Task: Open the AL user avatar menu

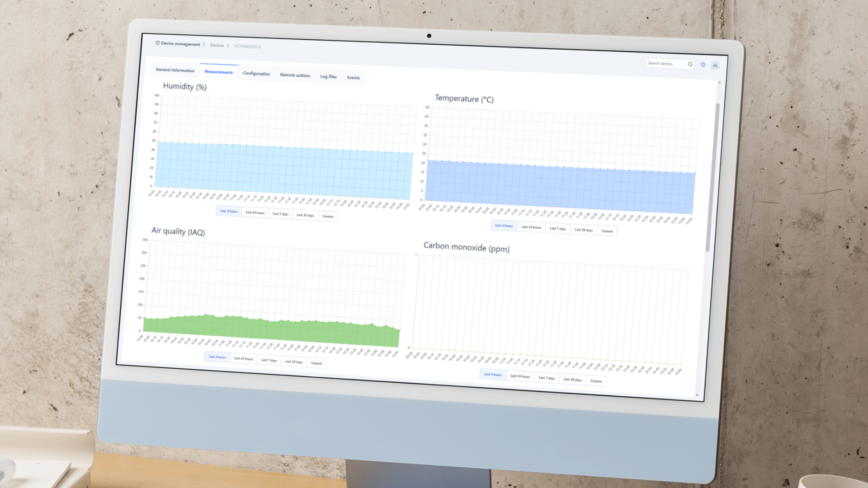Action: pyautogui.click(x=715, y=66)
